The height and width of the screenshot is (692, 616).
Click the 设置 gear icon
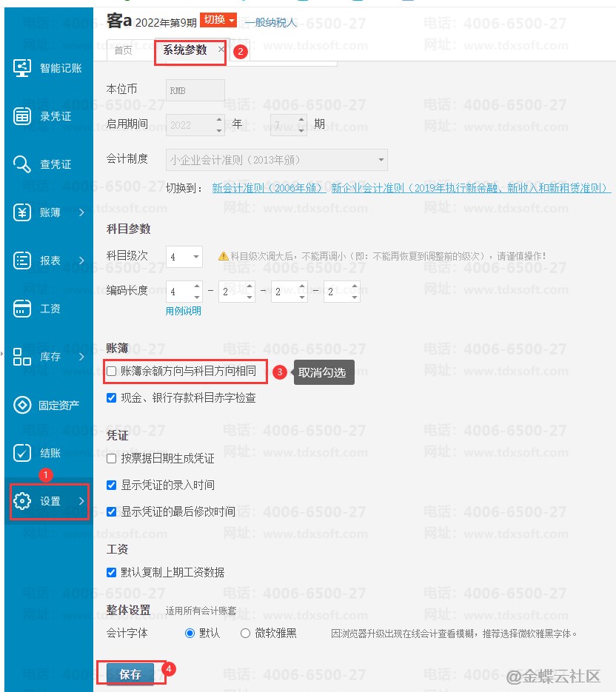tap(23, 501)
